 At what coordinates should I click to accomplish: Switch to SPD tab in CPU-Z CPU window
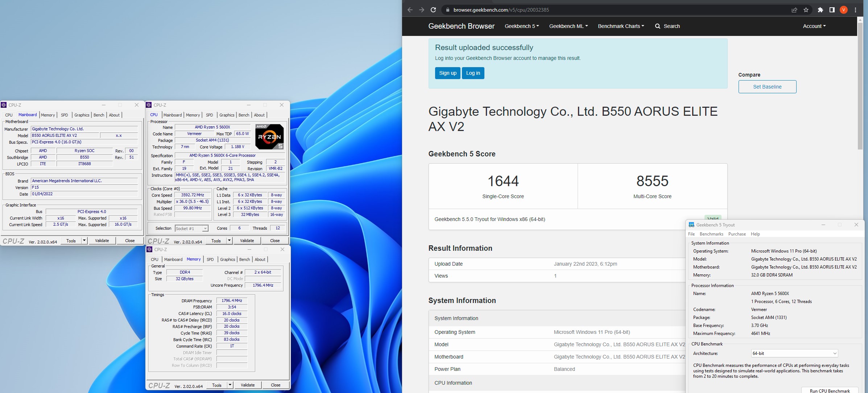[x=210, y=115]
